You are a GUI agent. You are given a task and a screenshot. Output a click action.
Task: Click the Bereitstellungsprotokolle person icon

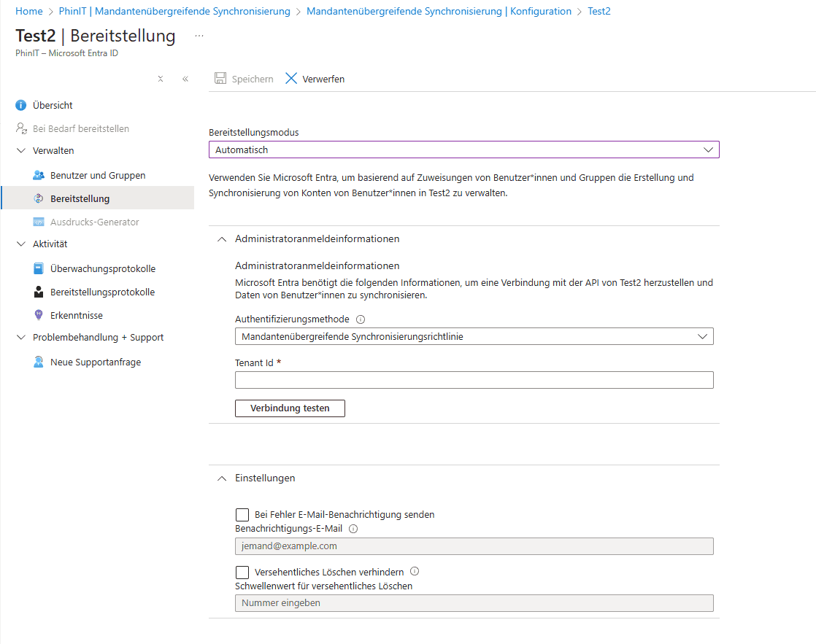coord(39,292)
